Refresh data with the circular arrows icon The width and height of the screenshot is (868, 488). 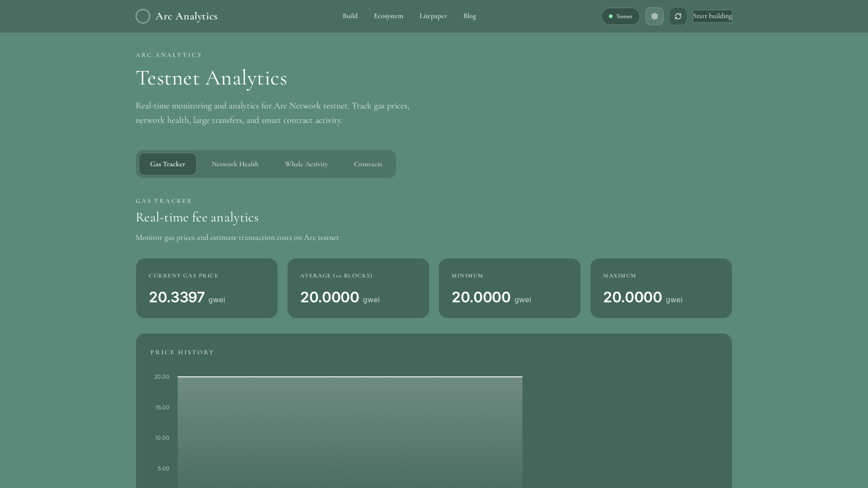[x=678, y=16]
